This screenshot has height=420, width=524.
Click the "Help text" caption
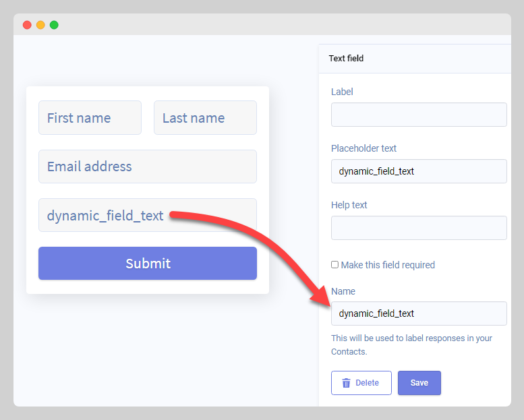[349, 205]
